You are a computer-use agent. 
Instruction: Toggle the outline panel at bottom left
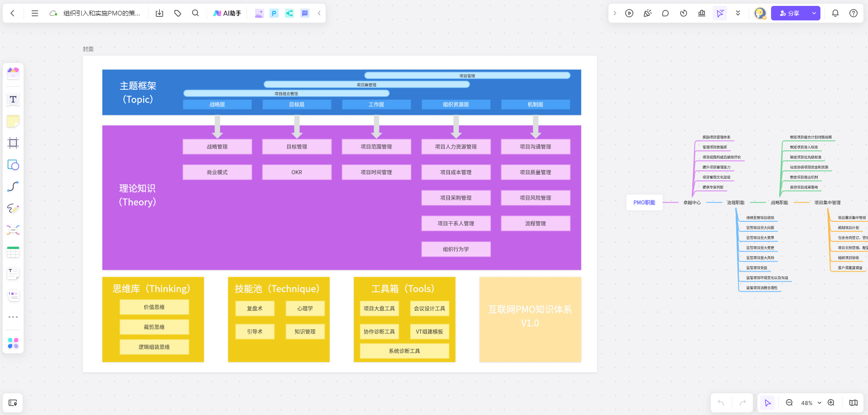[13, 403]
